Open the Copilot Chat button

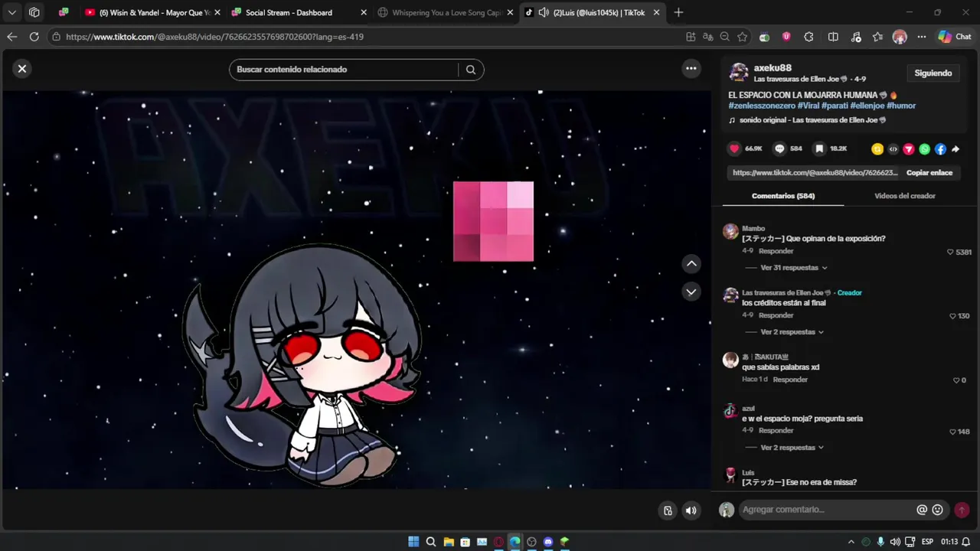coord(955,37)
